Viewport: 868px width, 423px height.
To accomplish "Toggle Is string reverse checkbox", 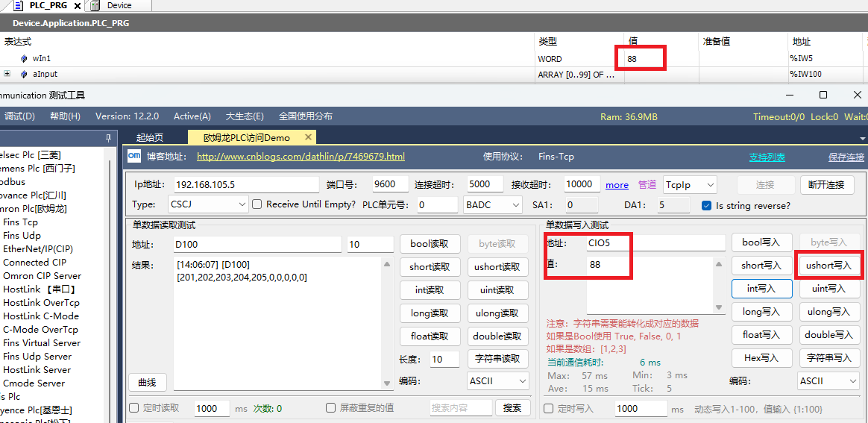I will 706,205.
